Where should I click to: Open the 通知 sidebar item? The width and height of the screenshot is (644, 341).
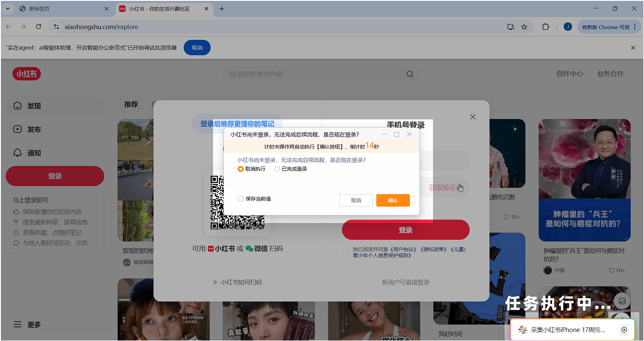[x=54, y=153]
